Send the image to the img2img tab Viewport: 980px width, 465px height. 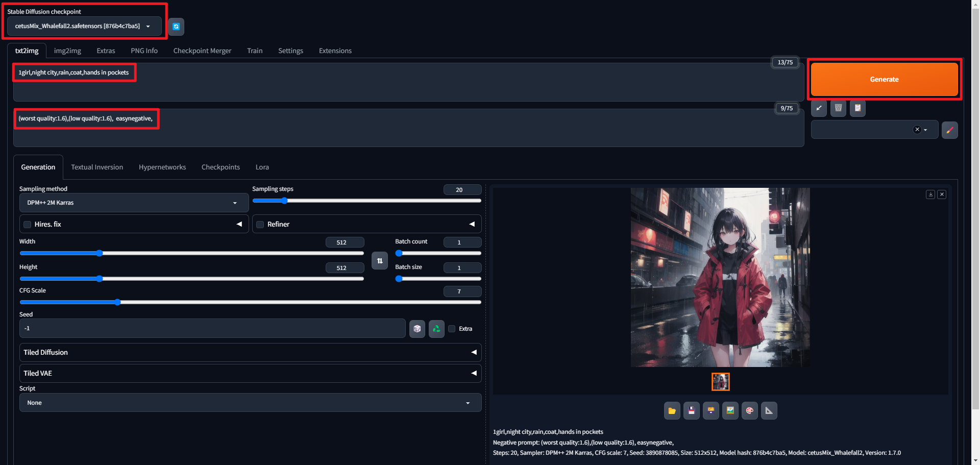pos(730,410)
